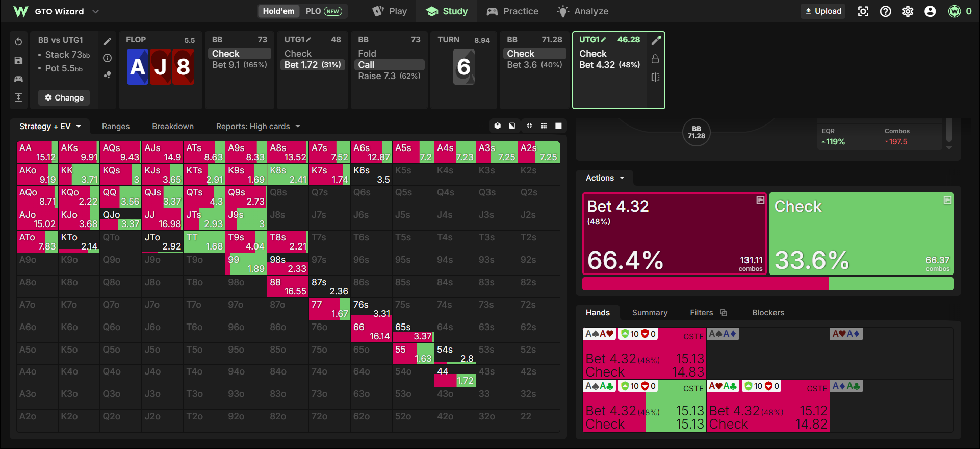Viewport: 980px width, 449px height.
Task: Click the split compare icon in UTG1 card
Action: pos(655,77)
